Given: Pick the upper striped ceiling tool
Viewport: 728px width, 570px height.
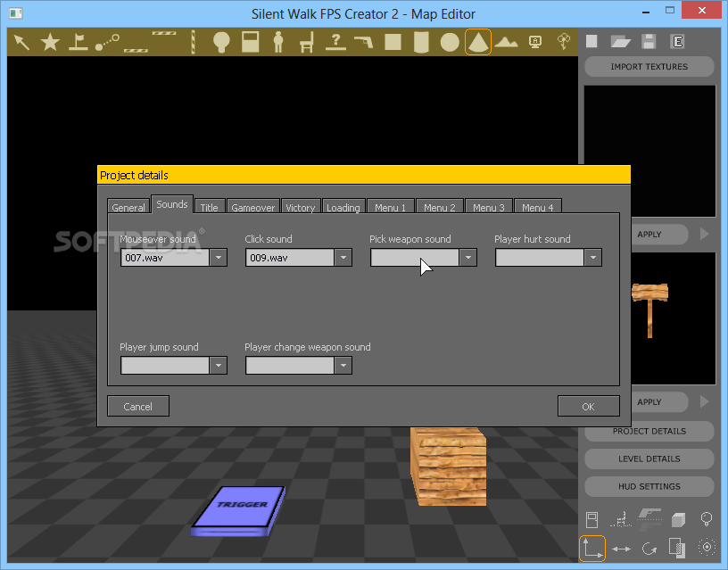Looking at the screenshot, I should coord(164,33).
